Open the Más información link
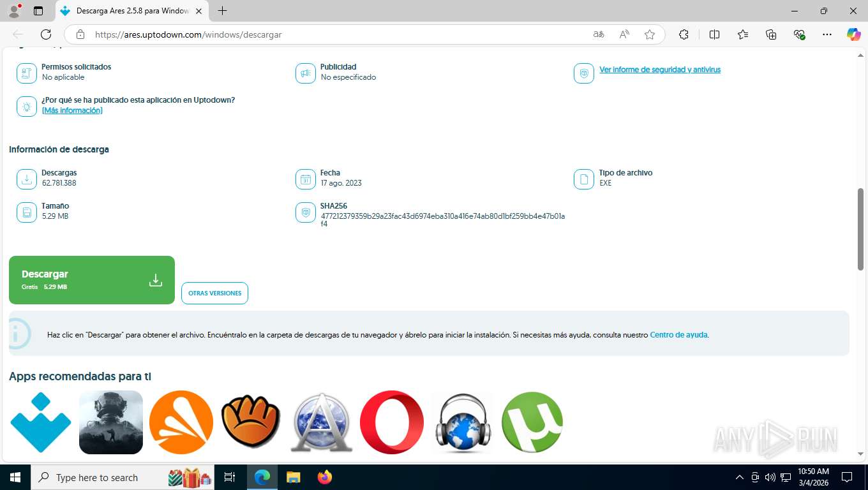 [x=72, y=110]
